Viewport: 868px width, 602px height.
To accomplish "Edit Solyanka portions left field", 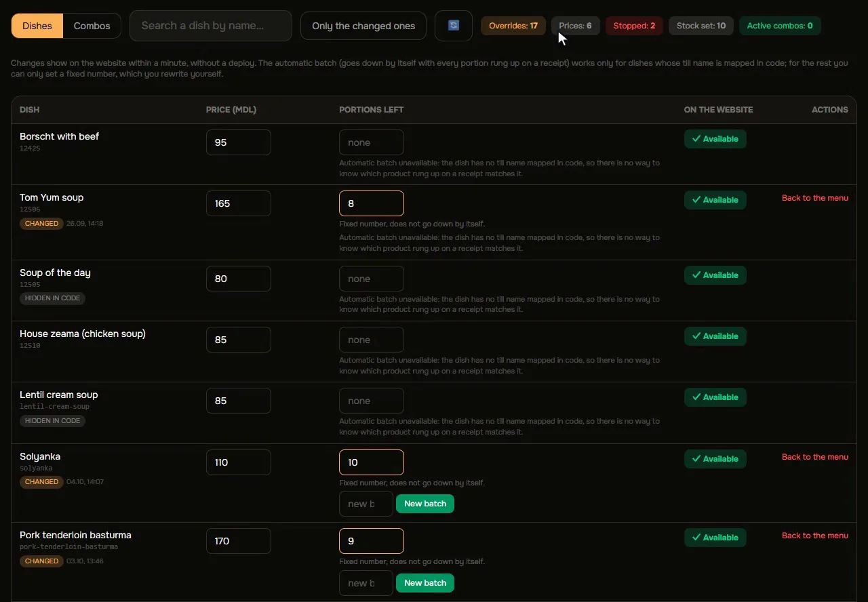I will click(x=372, y=462).
